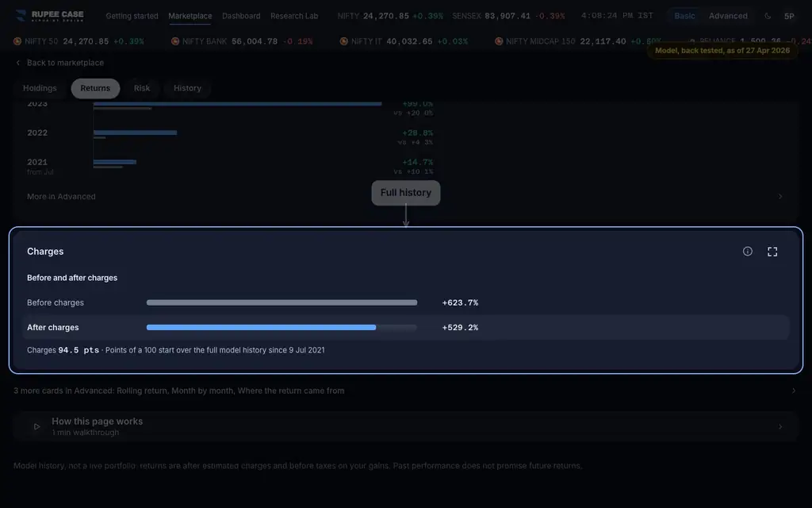The width and height of the screenshot is (812, 508).
Task: Click the Rupee Case logo
Action: click(x=50, y=16)
